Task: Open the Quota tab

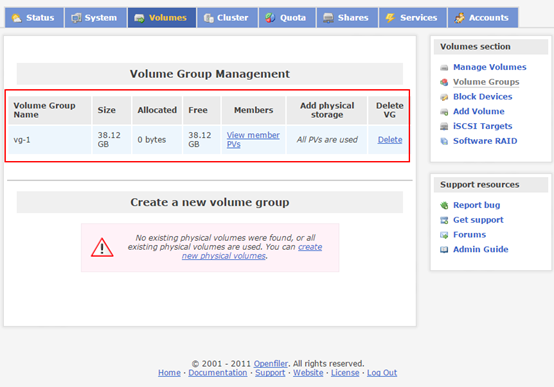Action: (287, 18)
